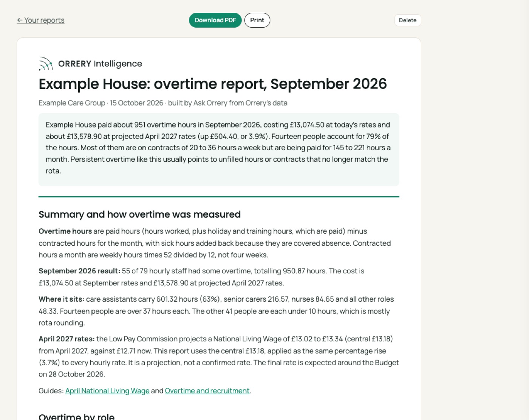The height and width of the screenshot is (420, 529).
Task: Click the Download PDF button
Action: pyautogui.click(x=215, y=20)
